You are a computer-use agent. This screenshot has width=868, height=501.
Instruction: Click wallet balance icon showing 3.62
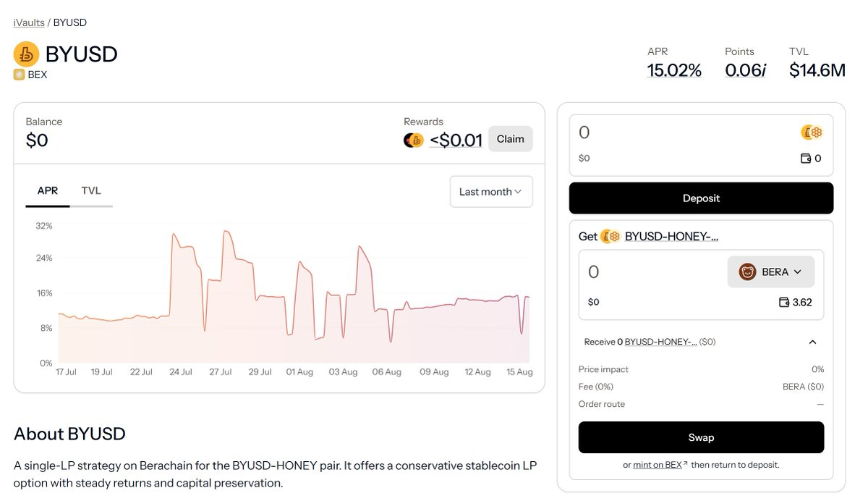click(783, 302)
